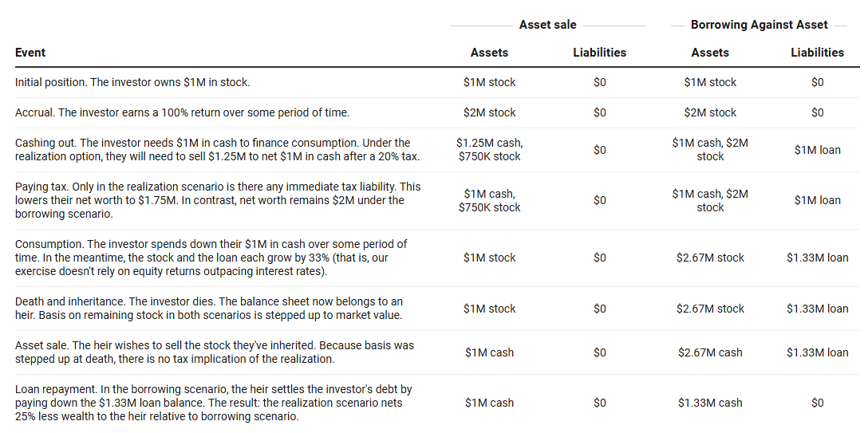Click the $1.33M cash cell

710,403
